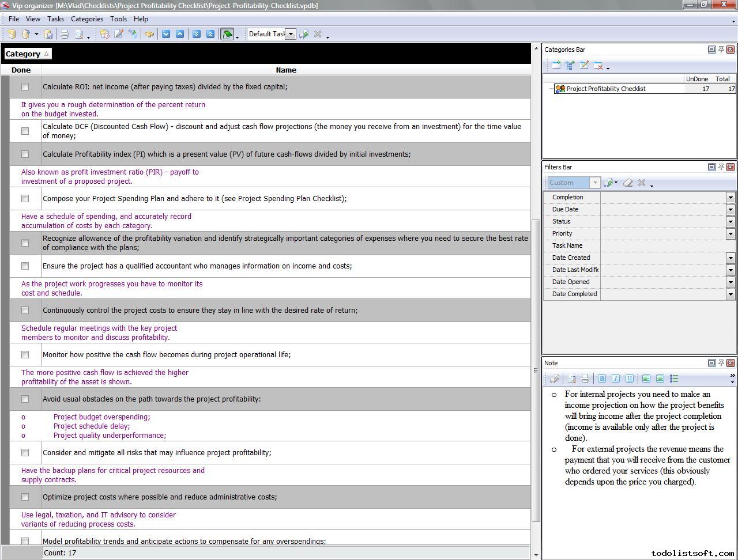Select Project Profitability Checklist category in tree

[605, 89]
